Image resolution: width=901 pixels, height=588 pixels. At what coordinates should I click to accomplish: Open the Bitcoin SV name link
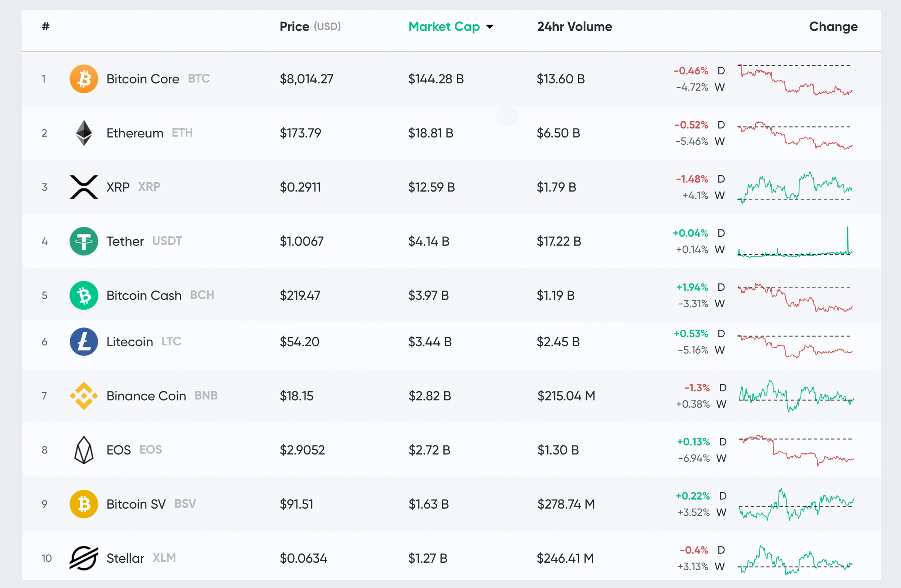[x=136, y=504]
